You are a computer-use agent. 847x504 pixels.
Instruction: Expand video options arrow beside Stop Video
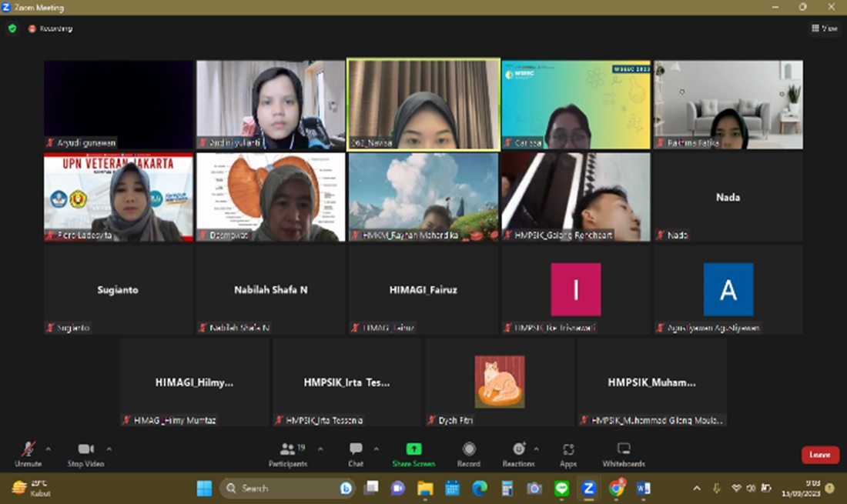coord(109,448)
